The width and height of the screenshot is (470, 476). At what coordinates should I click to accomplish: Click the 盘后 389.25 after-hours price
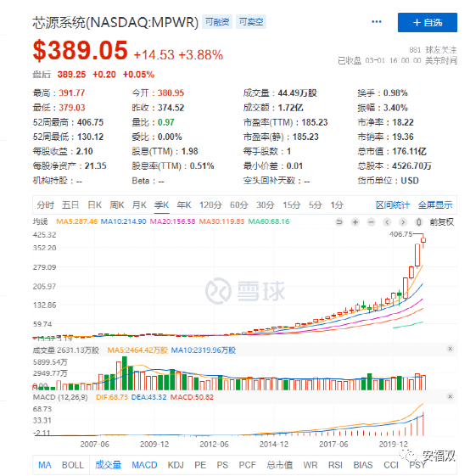click(71, 75)
